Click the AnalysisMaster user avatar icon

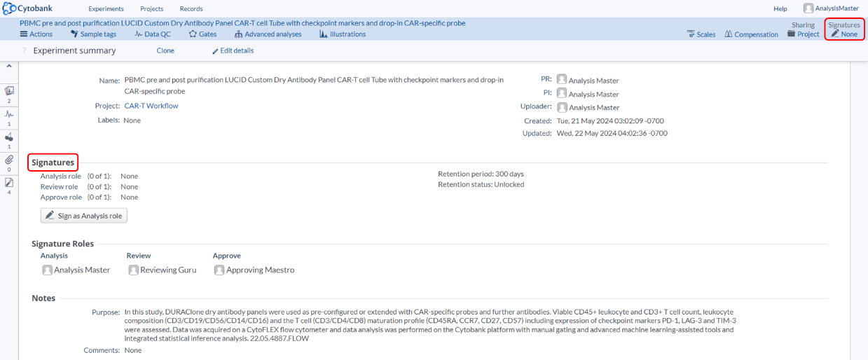tap(808, 8)
